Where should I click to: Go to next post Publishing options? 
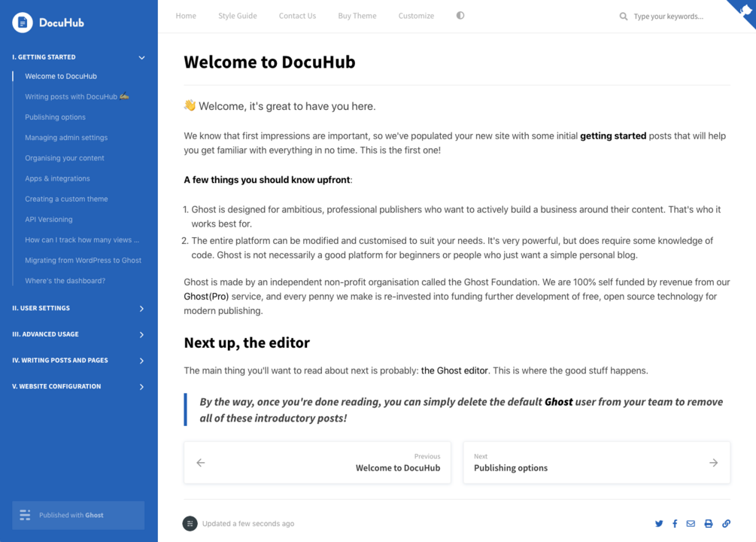597,462
